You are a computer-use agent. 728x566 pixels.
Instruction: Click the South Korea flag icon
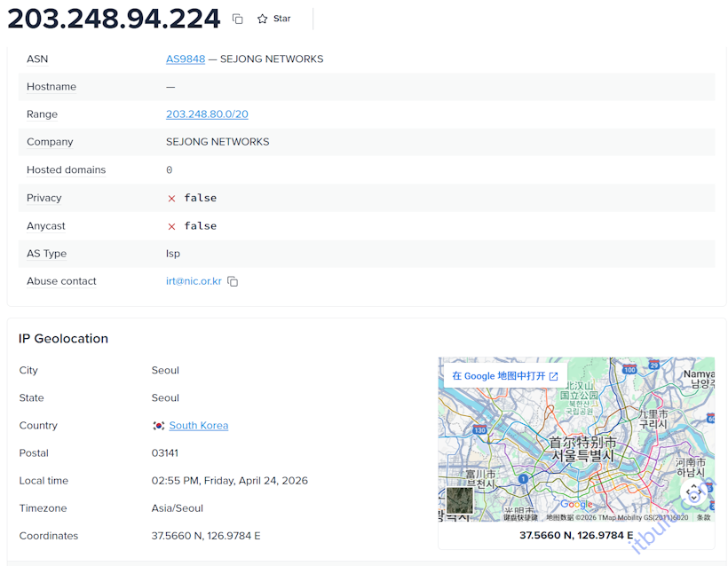[158, 425]
